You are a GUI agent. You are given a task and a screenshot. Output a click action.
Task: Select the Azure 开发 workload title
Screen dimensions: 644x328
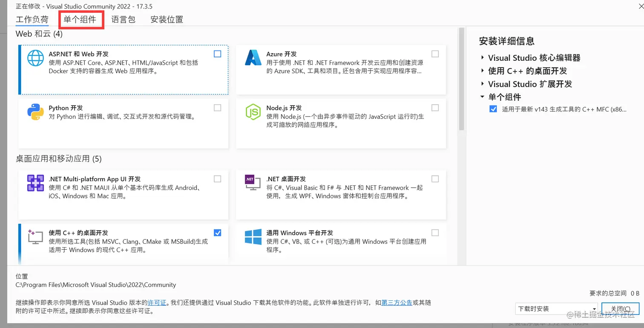click(x=282, y=54)
